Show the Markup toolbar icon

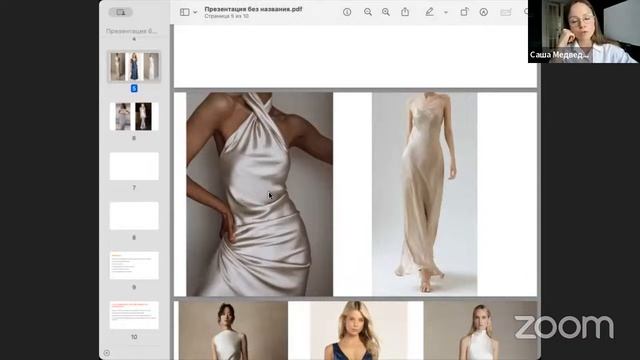point(484,12)
